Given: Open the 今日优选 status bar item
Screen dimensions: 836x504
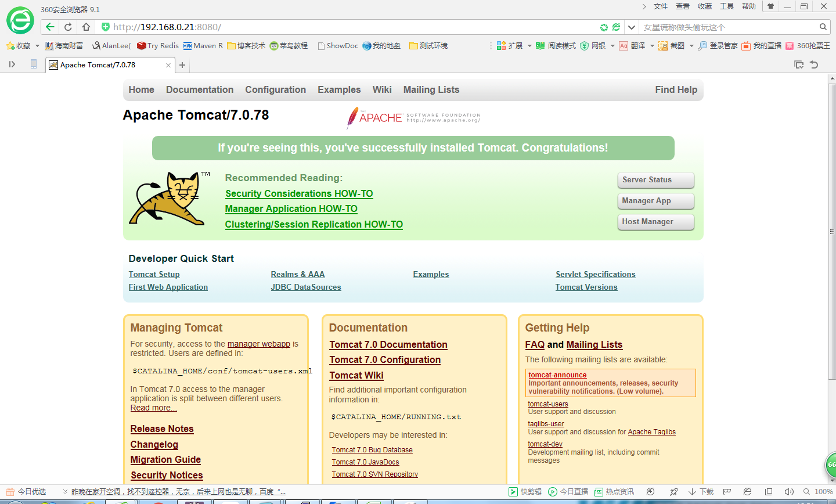Looking at the screenshot, I should (x=26, y=492).
